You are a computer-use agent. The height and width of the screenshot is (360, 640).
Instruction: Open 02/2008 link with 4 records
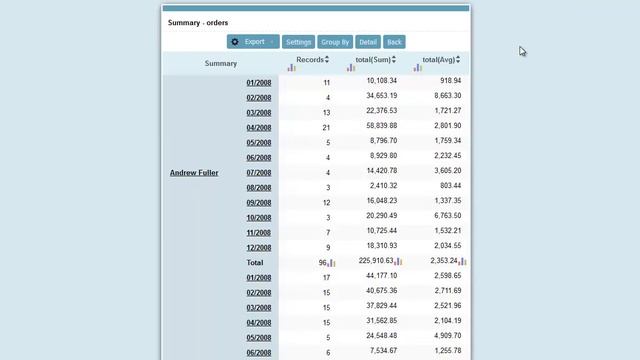(x=259, y=98)
